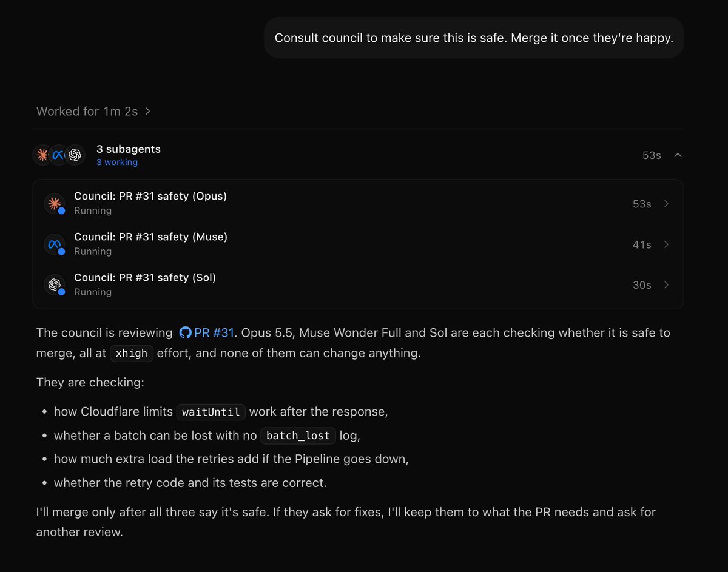Click the Claude icon in subagents header
Image resolution: width=728 pixels, height=572 pixels.
coord(42,155)
